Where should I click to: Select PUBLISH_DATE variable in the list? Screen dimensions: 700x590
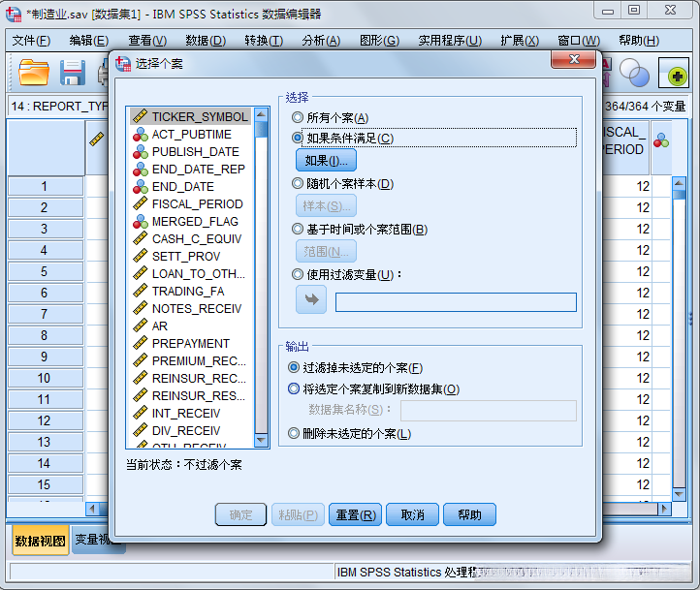191,152
